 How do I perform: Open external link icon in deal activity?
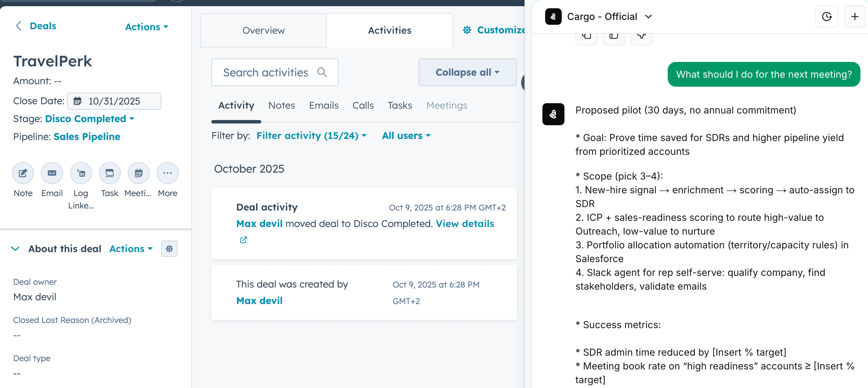(x=243, y=240)
